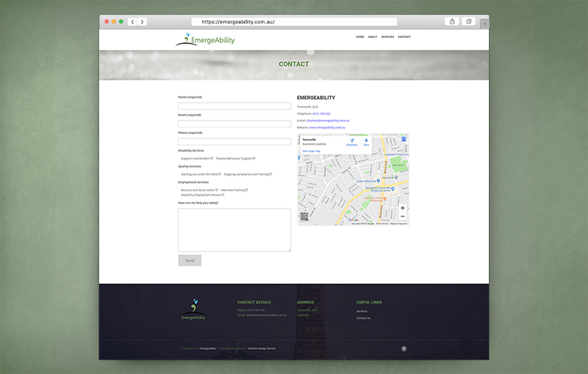The width and height of the screenshot is (588, 374).
Task: Open the CONTACT menu item
Action: [x=404, y=37]
